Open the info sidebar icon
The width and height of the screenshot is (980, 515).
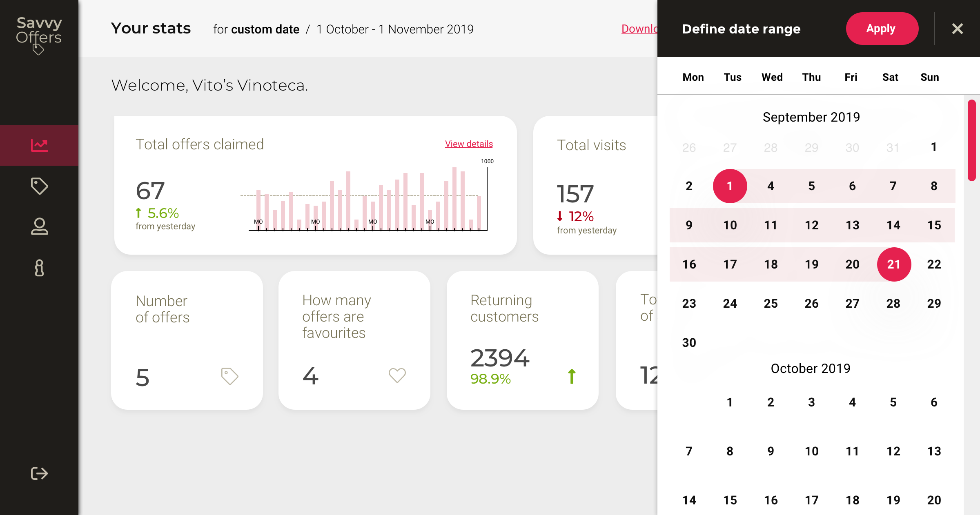pyautogui.click(x=39, y=268)
